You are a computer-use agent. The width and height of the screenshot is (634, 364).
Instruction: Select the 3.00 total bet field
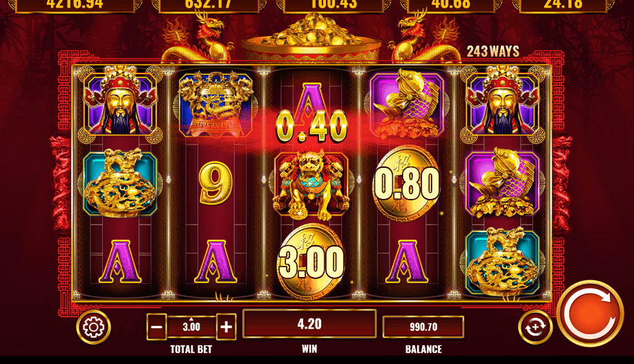[x=191, y=327]
